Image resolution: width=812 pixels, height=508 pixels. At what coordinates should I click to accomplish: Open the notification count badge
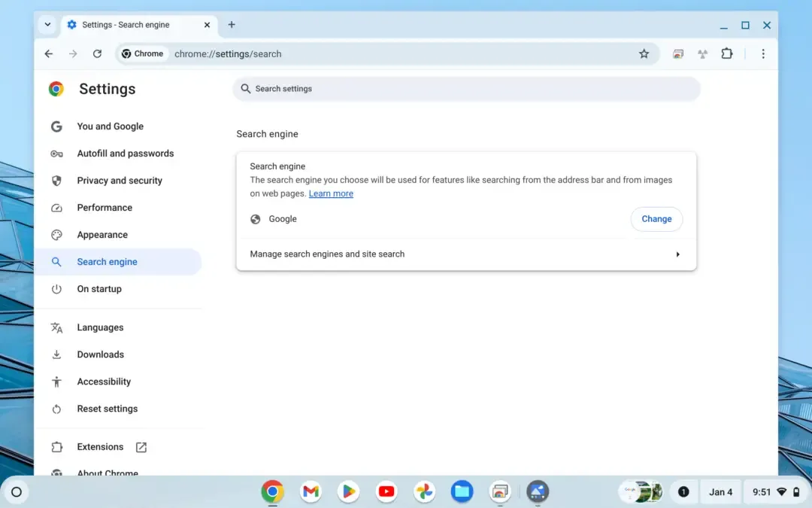tap(683, 492)
